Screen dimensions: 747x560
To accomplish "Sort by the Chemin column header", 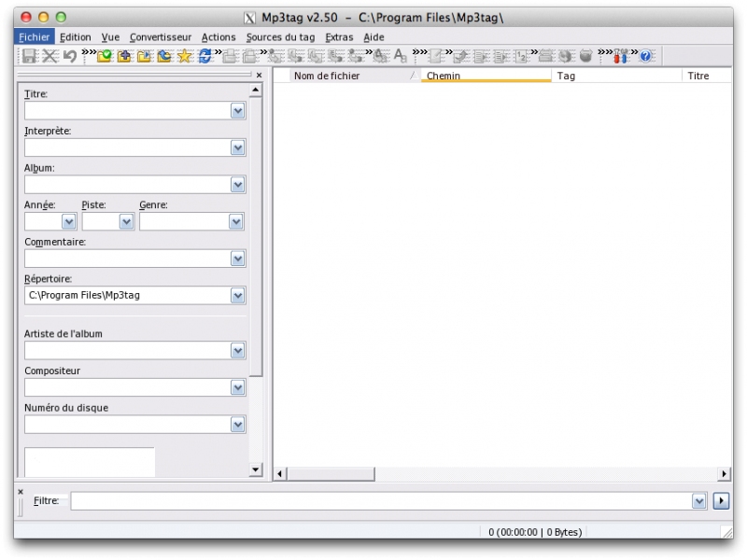I will (x=486, y=76).
